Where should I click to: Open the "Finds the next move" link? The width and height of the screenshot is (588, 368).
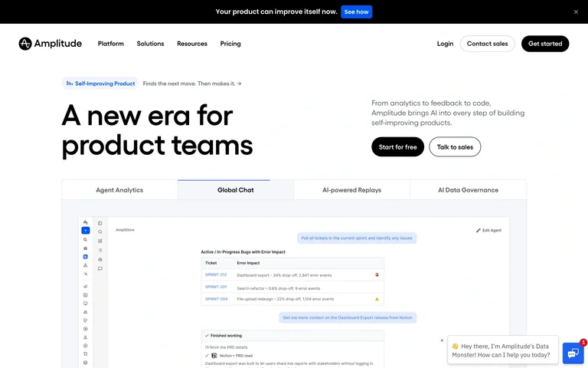192,84
